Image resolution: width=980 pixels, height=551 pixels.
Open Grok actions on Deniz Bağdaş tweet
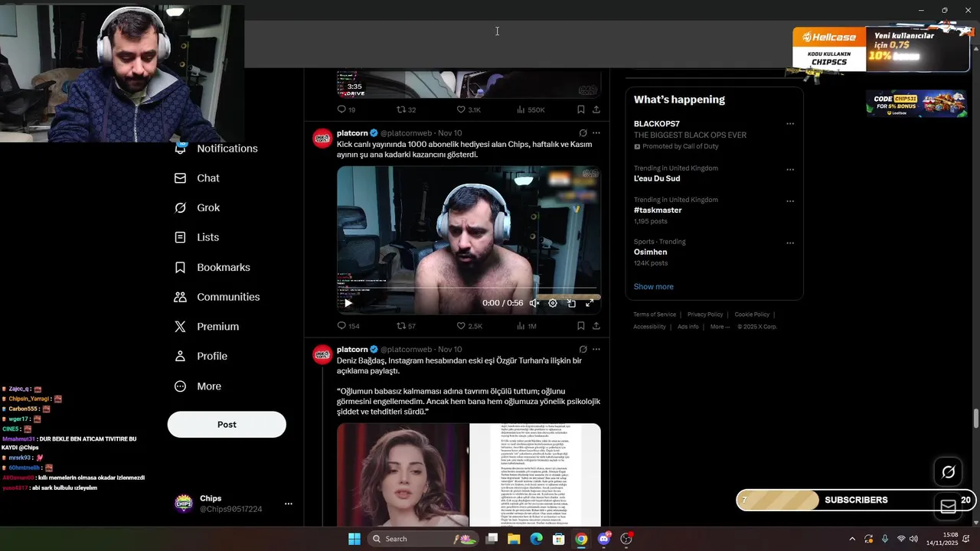[x=583, y=350]
